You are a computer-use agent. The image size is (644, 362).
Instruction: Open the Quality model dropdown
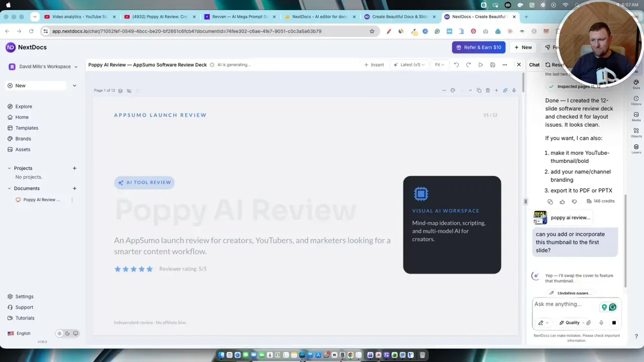572,323
